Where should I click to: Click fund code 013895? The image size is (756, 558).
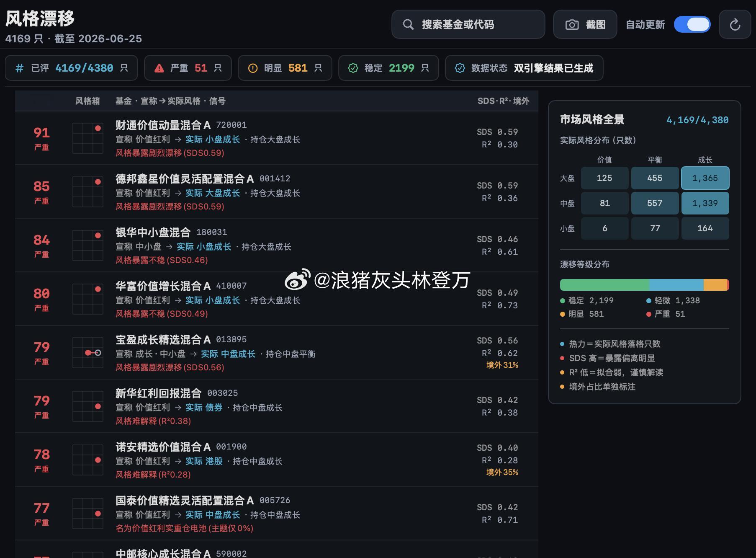point(231,339)
